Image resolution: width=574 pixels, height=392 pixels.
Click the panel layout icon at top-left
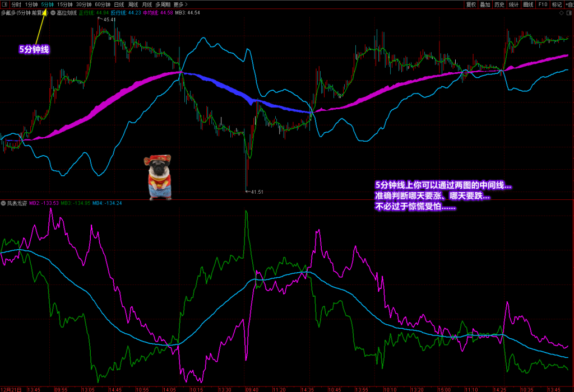click(x=4, y=4)
